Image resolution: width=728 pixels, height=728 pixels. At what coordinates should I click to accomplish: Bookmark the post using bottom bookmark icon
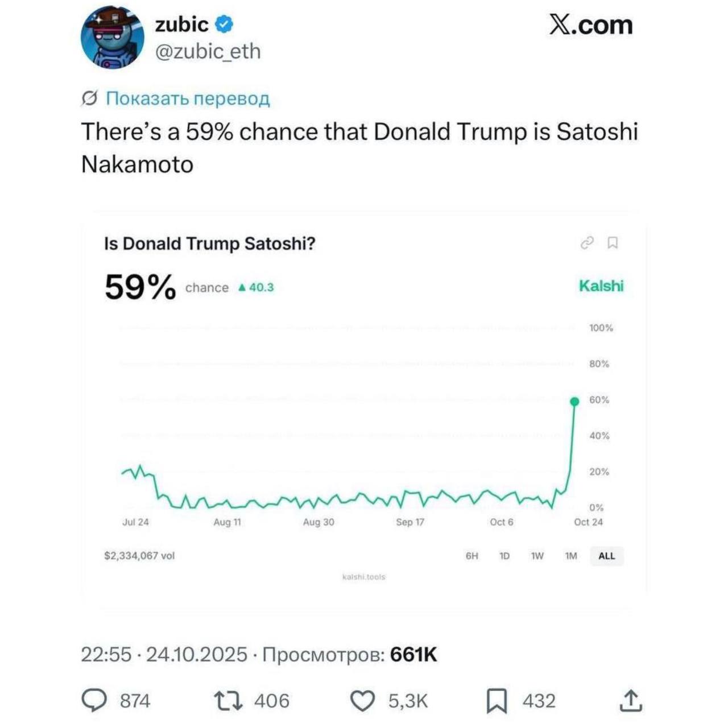(497, 701)
